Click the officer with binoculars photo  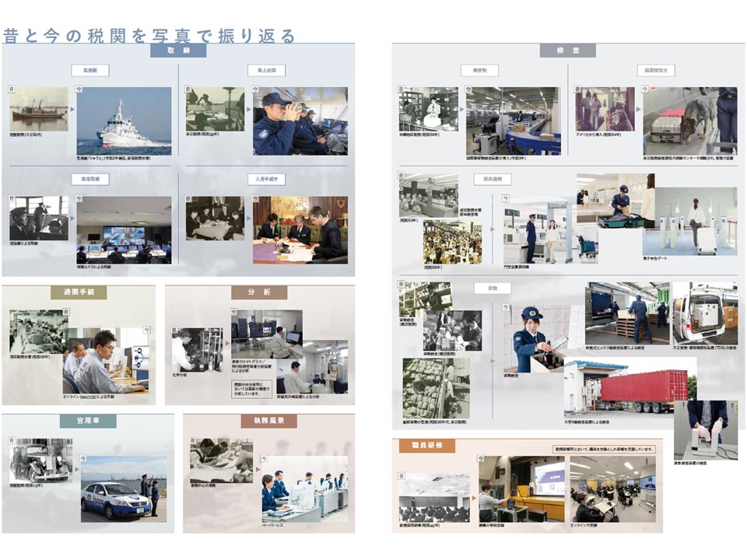click(300, 121)
